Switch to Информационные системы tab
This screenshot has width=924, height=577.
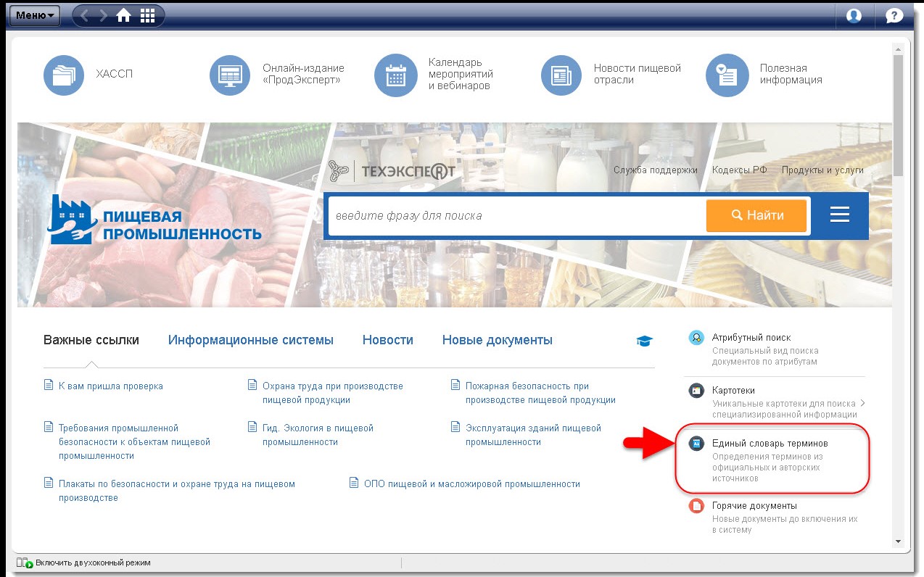[x=251, y=340]
